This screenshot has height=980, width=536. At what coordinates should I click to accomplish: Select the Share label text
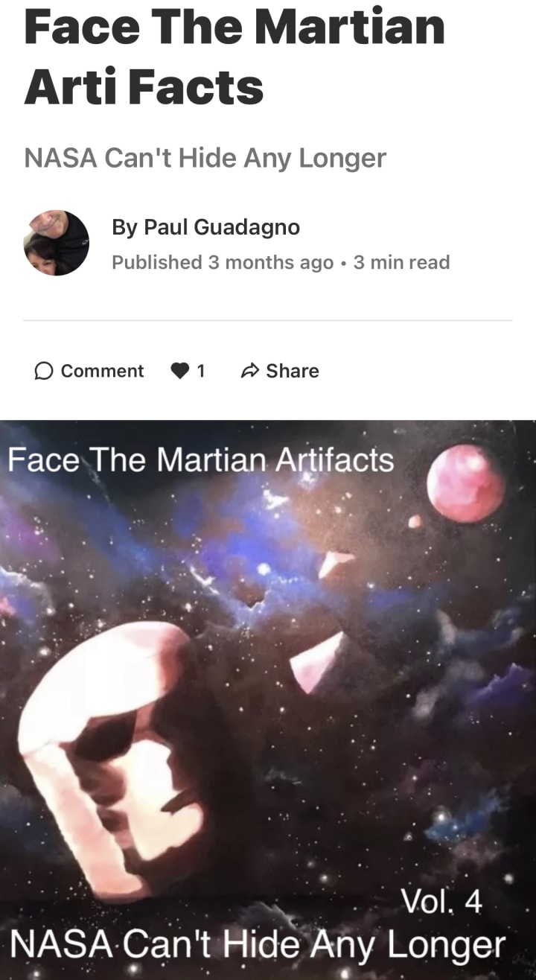pos(293,371)
